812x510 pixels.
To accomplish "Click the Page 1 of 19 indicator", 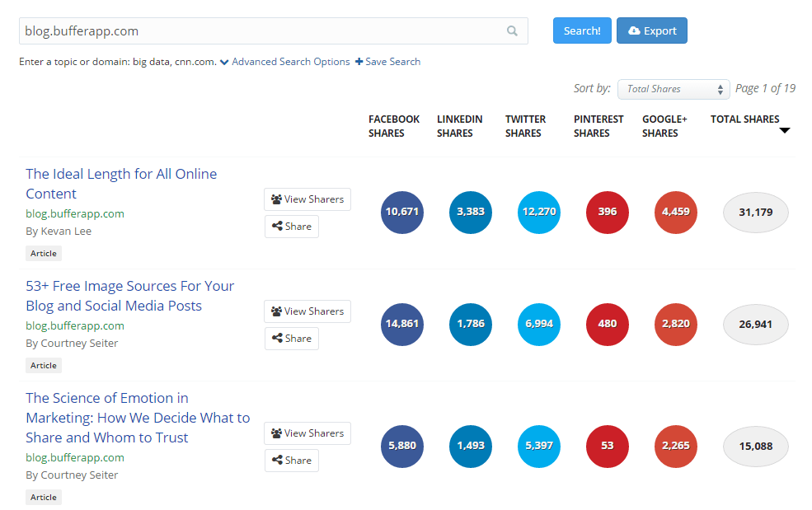I will tap(765, 88).
